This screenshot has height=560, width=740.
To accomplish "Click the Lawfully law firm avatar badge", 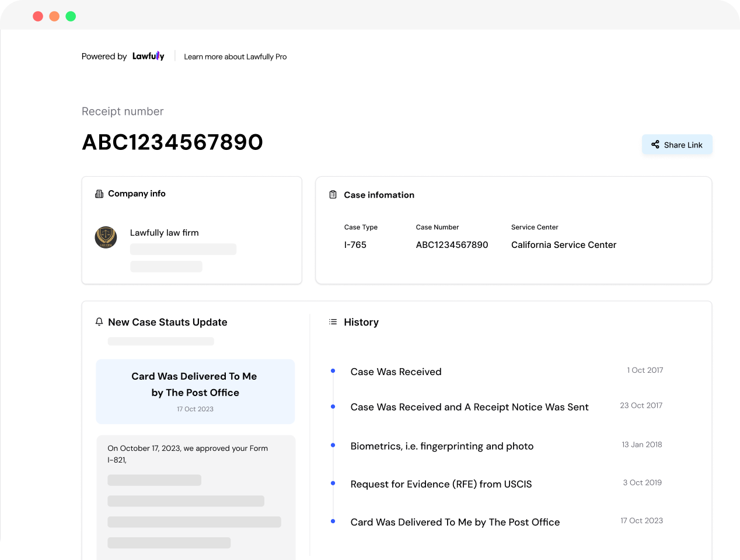I will 106,237.
